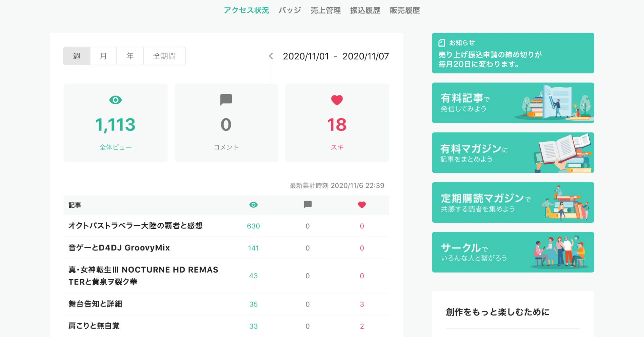
Task: Click view count 630 in first row
Action: point(253,226)
